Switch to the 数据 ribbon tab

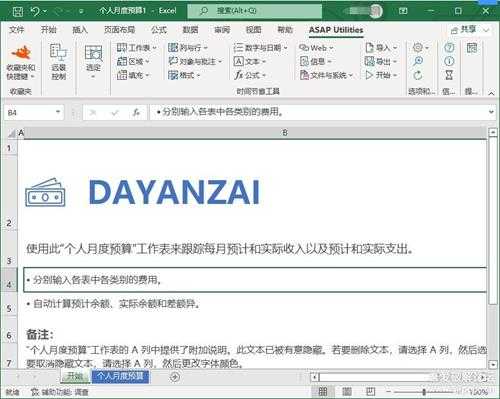point(190,30)
